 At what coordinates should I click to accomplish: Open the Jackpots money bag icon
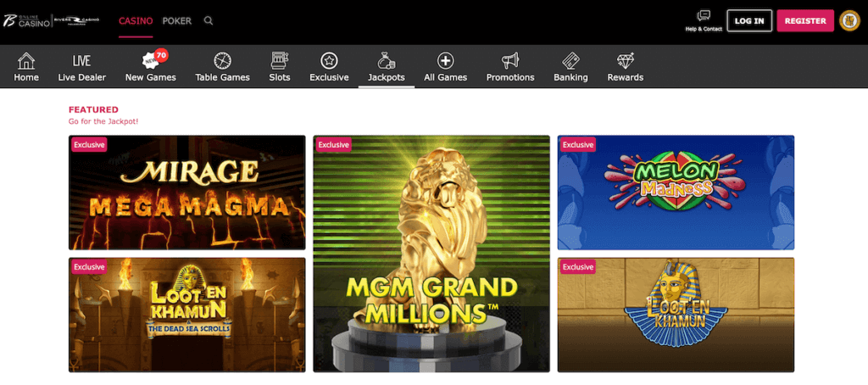(x=386, y=60)
